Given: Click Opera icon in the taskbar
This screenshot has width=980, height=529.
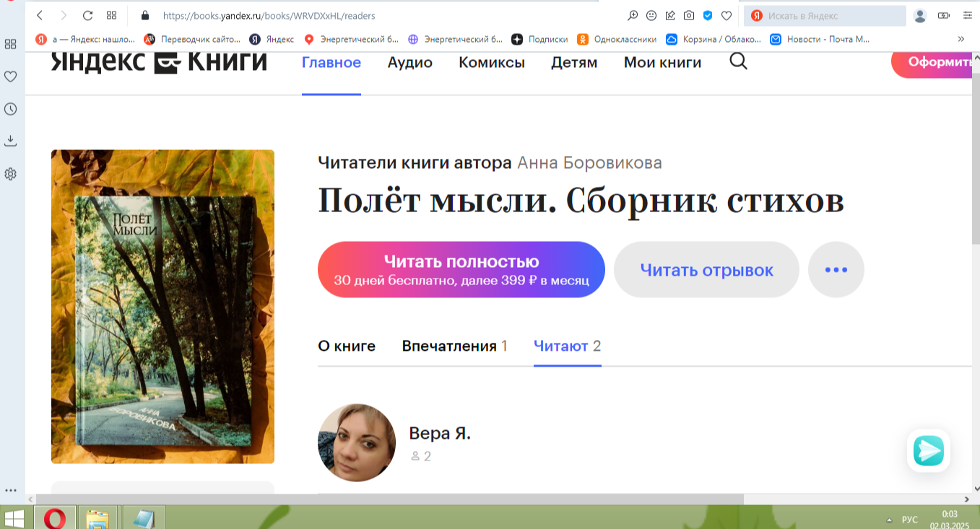Looking at the screenshot, I should coord(56,518).
